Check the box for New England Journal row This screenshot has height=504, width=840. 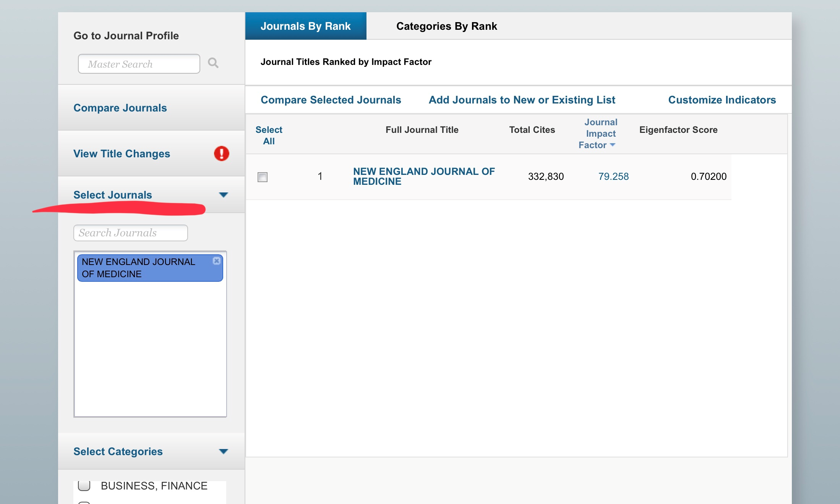pyautogui.click(x=263, y=177)
